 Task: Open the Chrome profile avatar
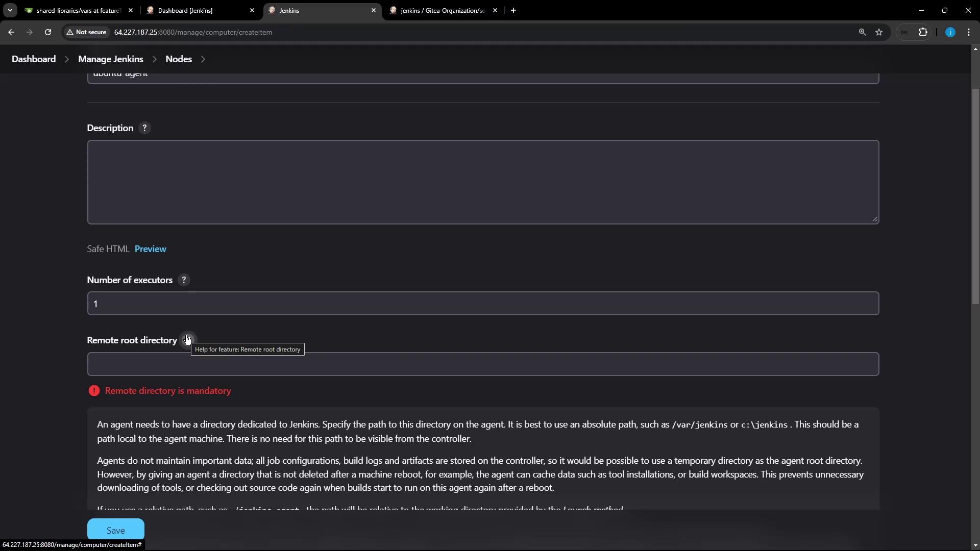point(950,32)
